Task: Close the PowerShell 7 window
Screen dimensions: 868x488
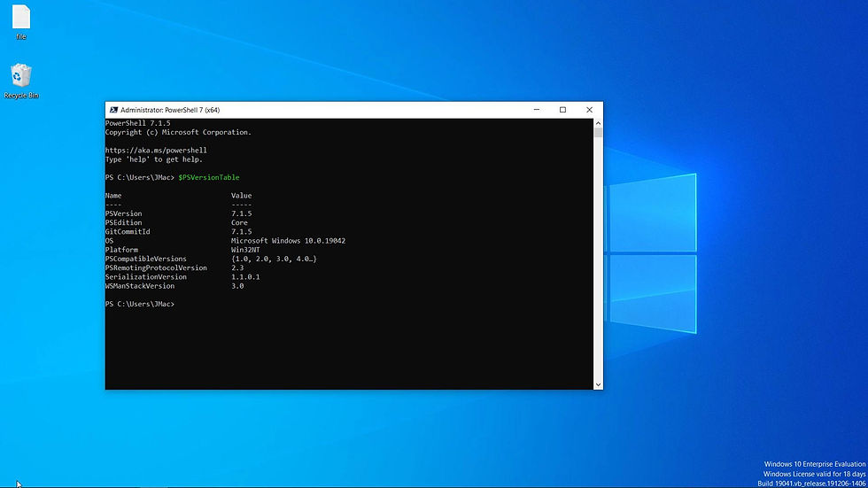Action: [x=589, y=110]
